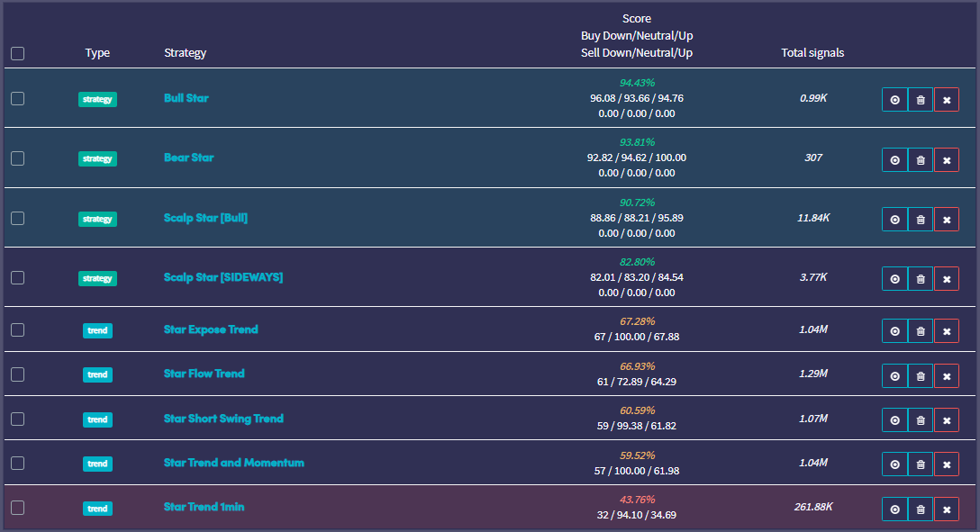Open the Star Flow Trend link
This screenshot has height=532, width=980.
204,374
